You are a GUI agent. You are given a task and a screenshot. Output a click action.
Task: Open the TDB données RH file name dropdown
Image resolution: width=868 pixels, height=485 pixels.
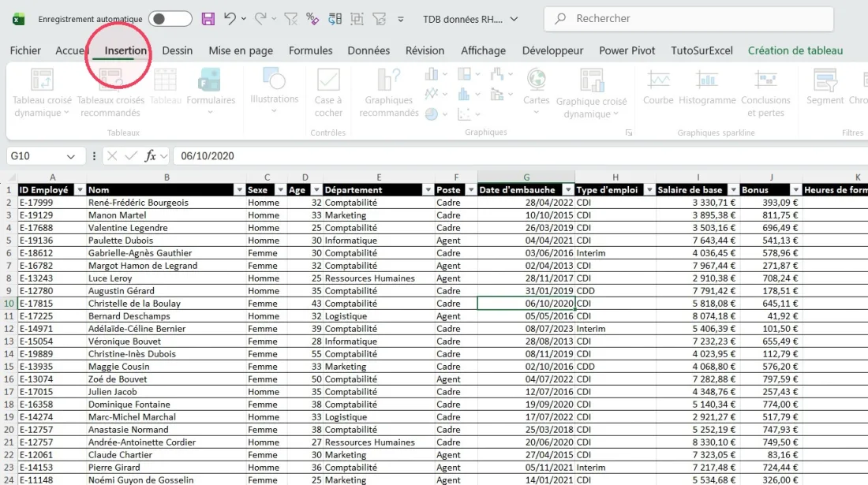[x=514, y=19]
